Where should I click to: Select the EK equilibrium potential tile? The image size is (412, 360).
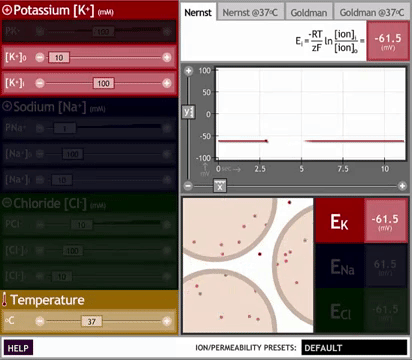(x=340, y=221)
